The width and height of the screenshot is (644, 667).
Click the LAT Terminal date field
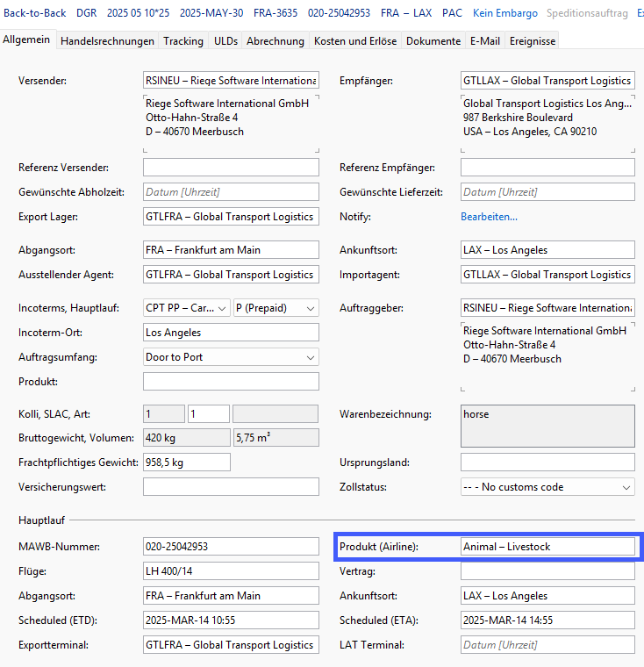click(547, 645)
